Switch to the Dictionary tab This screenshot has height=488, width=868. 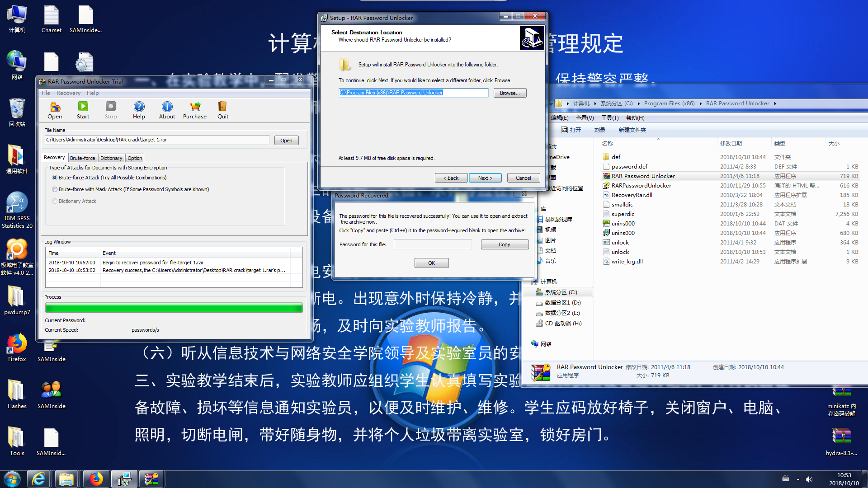click(111, 158)
